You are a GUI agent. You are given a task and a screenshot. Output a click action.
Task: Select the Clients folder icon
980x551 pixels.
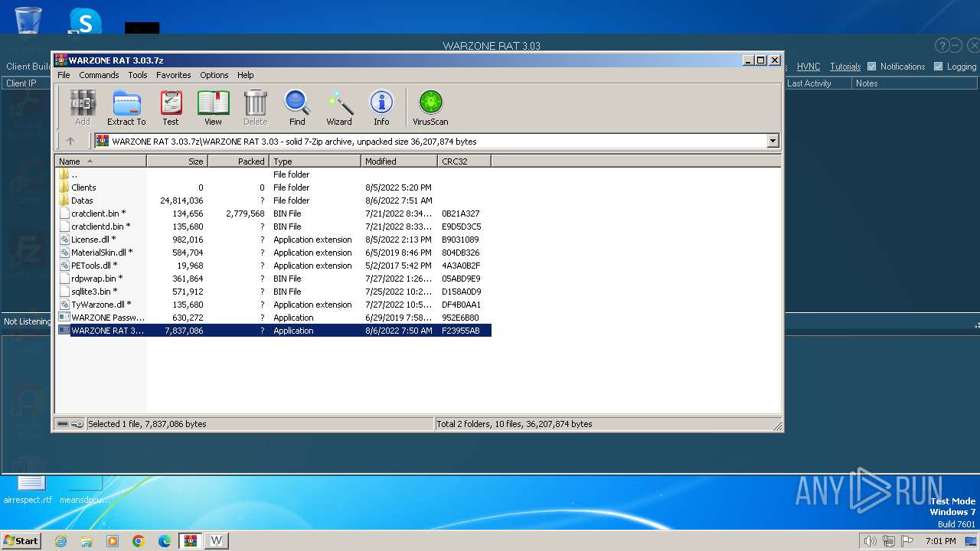click(64, 187)
